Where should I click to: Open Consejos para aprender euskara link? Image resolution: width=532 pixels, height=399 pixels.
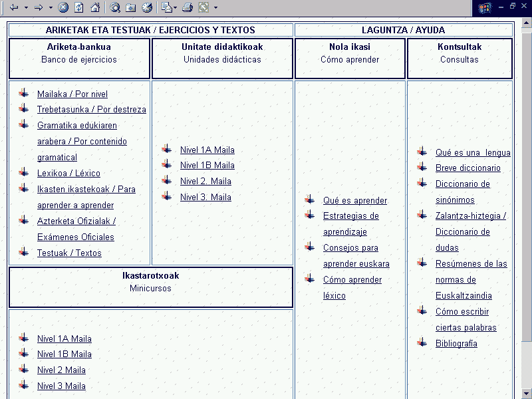pos(356,256)
